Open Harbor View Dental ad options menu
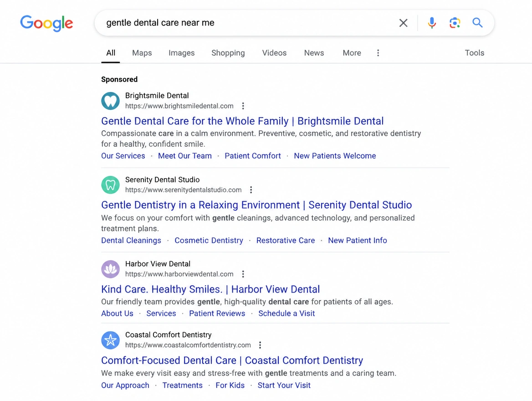Screen dimensions: 532x401 (x=243, y=274)
